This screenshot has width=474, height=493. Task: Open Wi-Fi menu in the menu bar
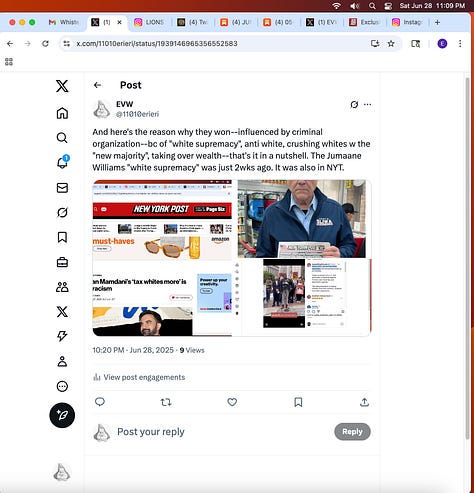coord(337,6)
